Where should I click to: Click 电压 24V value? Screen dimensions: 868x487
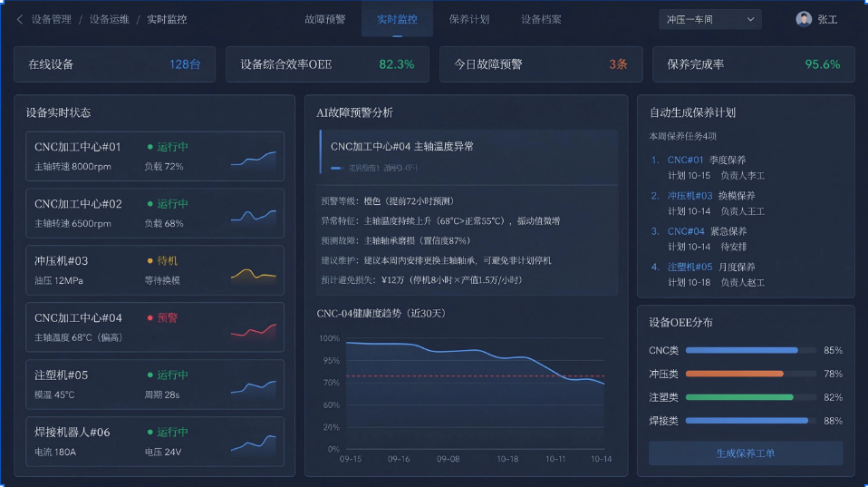point(163,453)
